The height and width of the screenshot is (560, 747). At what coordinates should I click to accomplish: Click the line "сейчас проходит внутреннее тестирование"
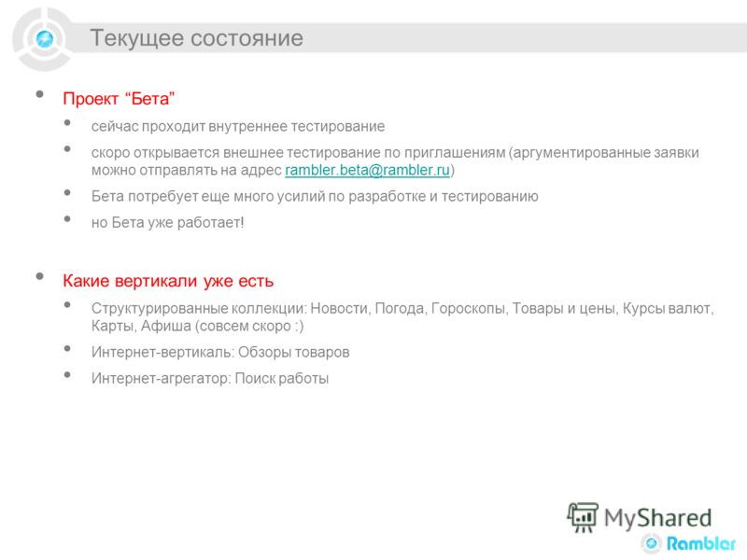point(238,127)
